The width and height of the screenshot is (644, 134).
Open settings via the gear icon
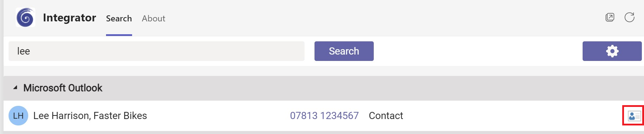pos(612,51)
